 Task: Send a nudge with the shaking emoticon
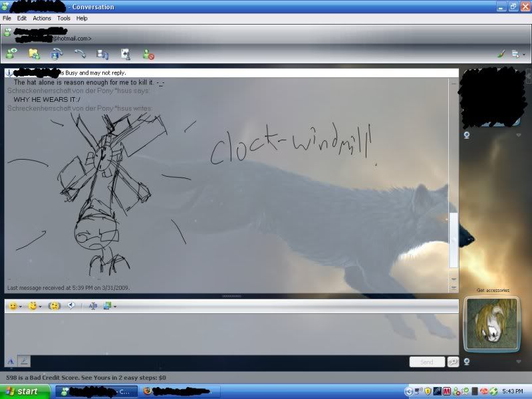pos(55,306)
